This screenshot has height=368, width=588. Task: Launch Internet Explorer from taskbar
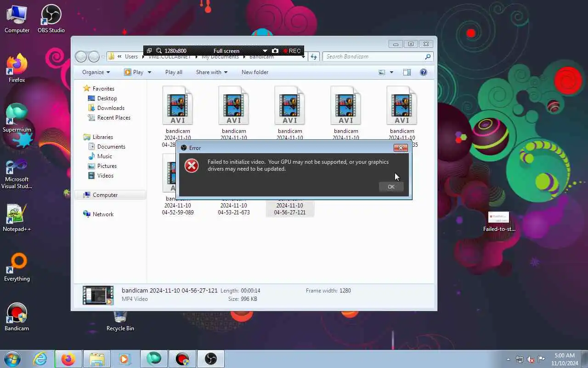40,359
